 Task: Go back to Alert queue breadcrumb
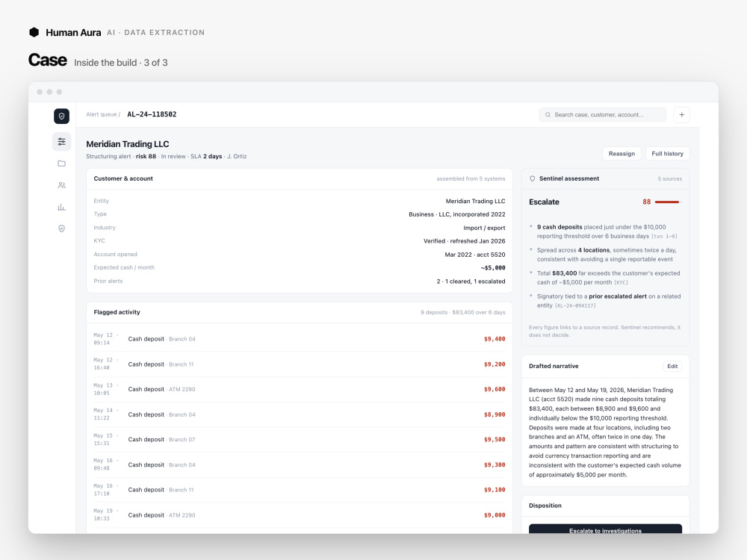click(103, 114)
